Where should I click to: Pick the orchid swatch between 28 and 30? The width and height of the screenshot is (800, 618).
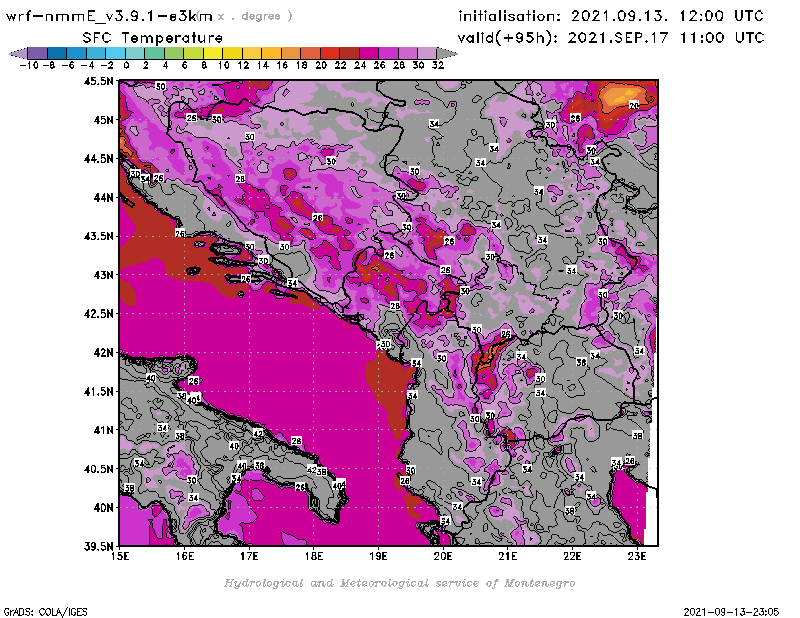(x=408, y=53)
